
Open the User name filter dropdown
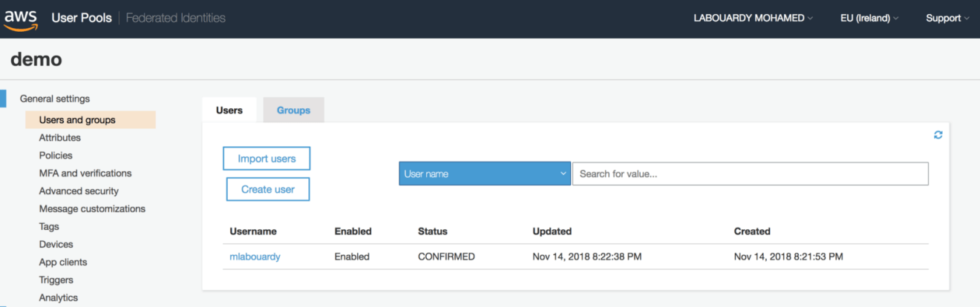[x=485, y=174]
